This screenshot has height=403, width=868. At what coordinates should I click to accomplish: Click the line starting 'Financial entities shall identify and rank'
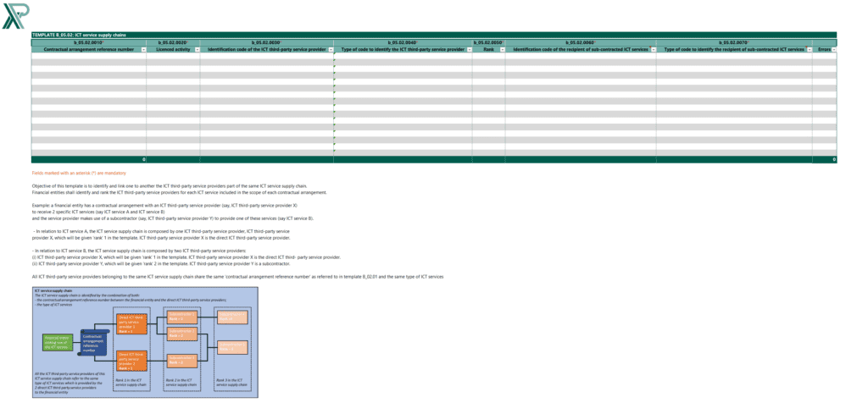pos(180,192)
